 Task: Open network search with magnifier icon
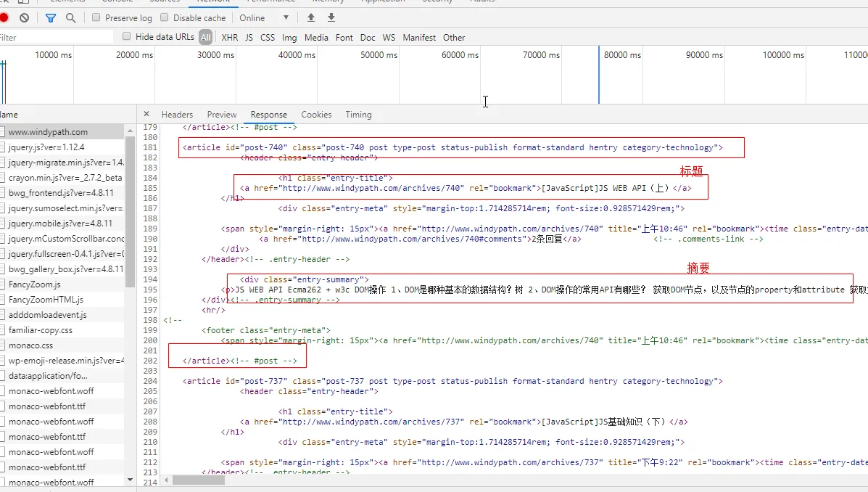(x=70, y=17)
